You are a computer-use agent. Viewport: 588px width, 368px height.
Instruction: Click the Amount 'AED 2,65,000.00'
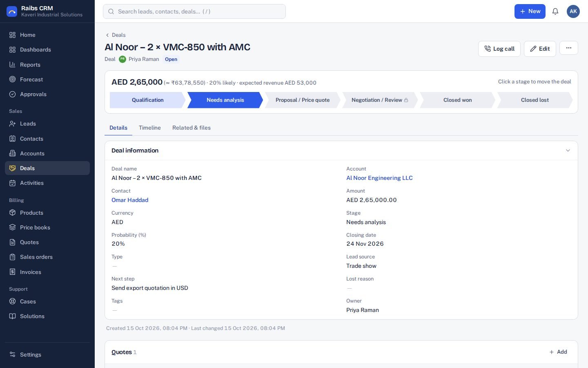[x=372, y=200]
